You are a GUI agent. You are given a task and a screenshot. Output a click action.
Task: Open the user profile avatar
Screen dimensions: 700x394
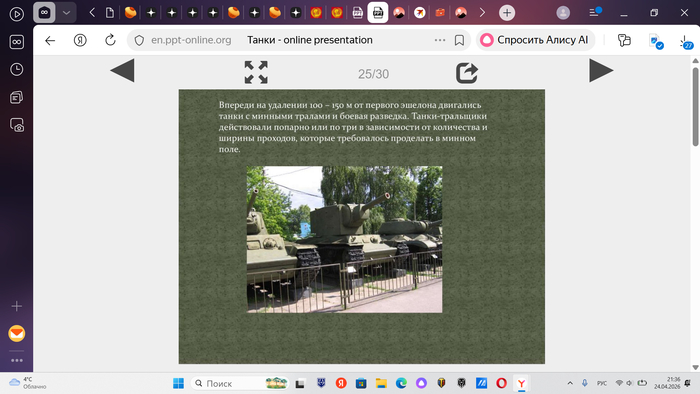pyautogui.click(x=563, y=13)
